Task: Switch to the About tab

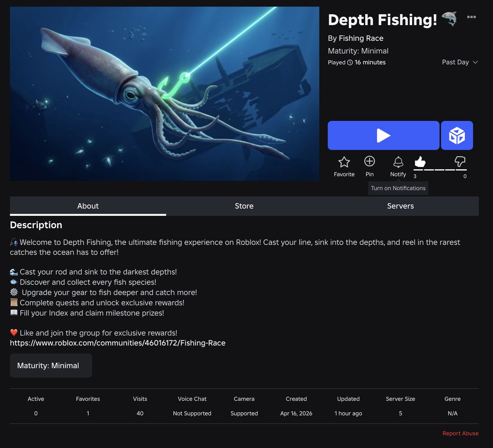Action: (x=88, y=206)
